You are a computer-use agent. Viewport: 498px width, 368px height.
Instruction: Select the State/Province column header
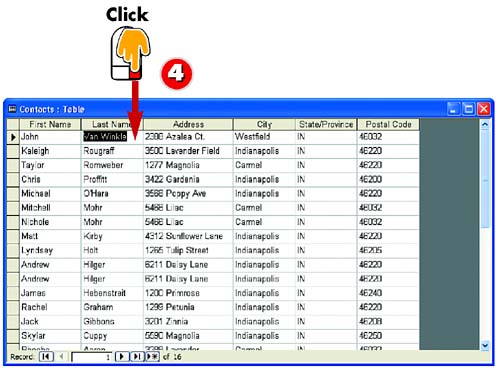click(326, 124)
